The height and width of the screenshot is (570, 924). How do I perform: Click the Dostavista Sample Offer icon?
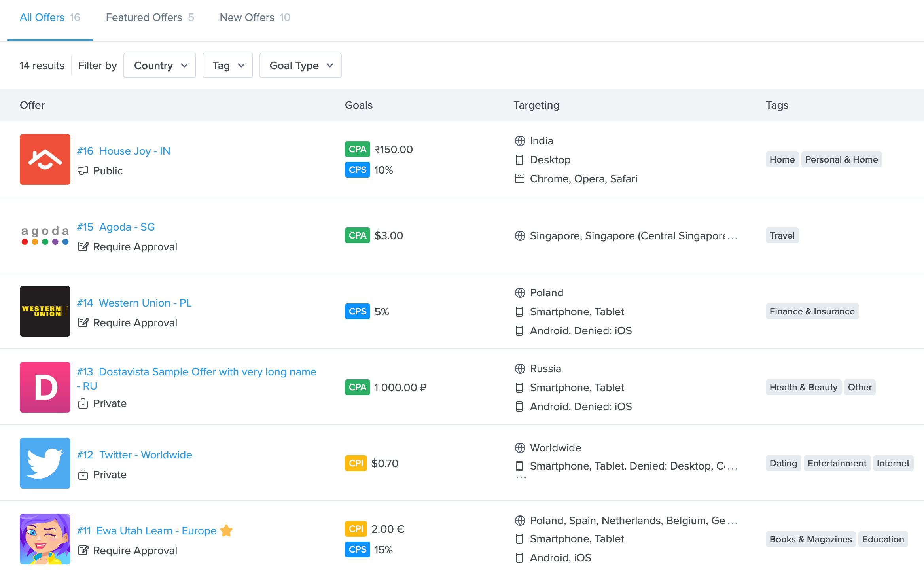click(x=45, y=386)
